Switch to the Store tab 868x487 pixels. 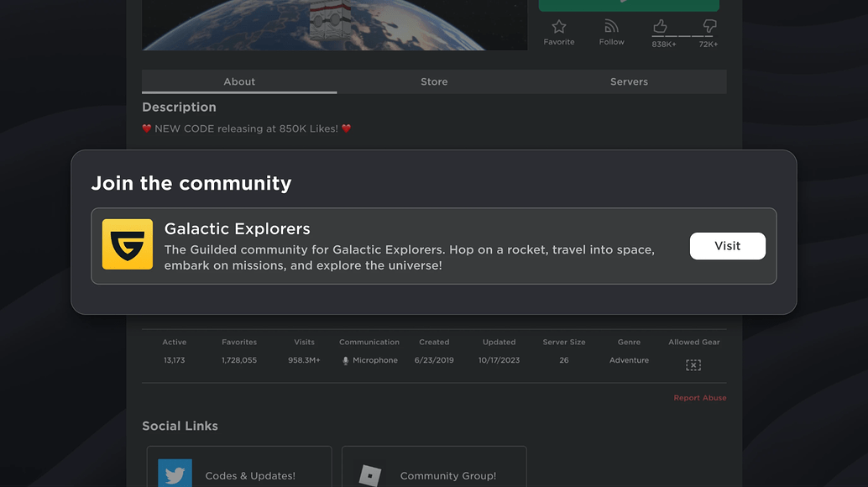(x=434, y=81)
